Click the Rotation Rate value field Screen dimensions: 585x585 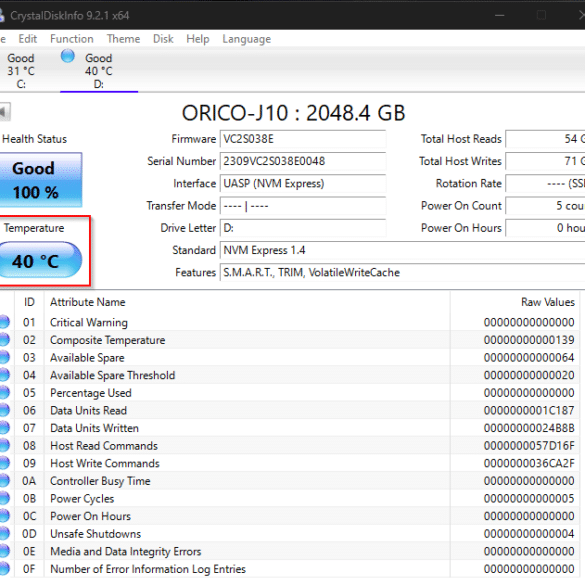tap(545, 184)
